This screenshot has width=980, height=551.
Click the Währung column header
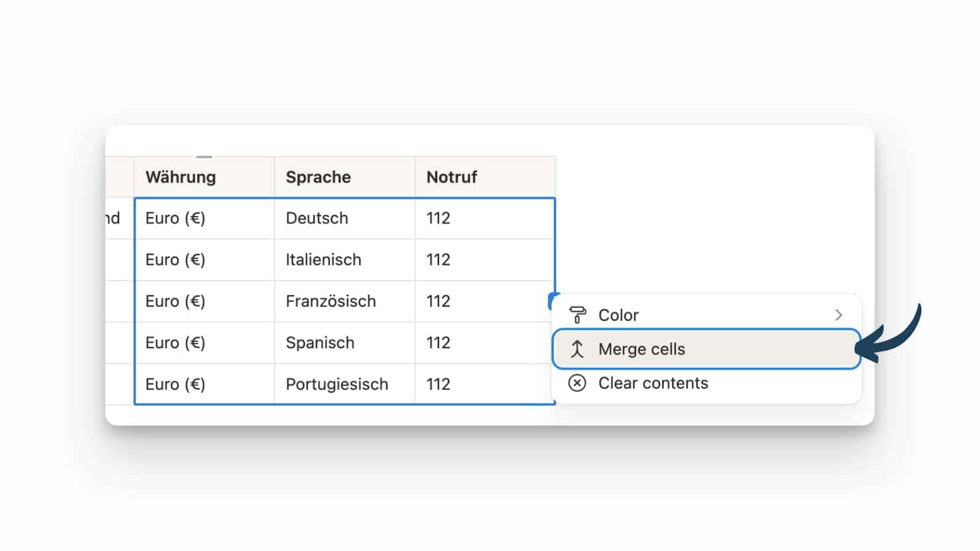pyautogui.click(x=204, y=177)
